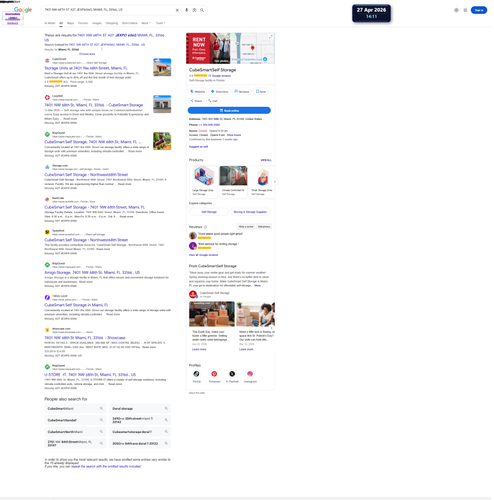The width and height of the screenshot is (494, 500).
Task: Open the More search tabs dropdown
Action: click(146, 23)
